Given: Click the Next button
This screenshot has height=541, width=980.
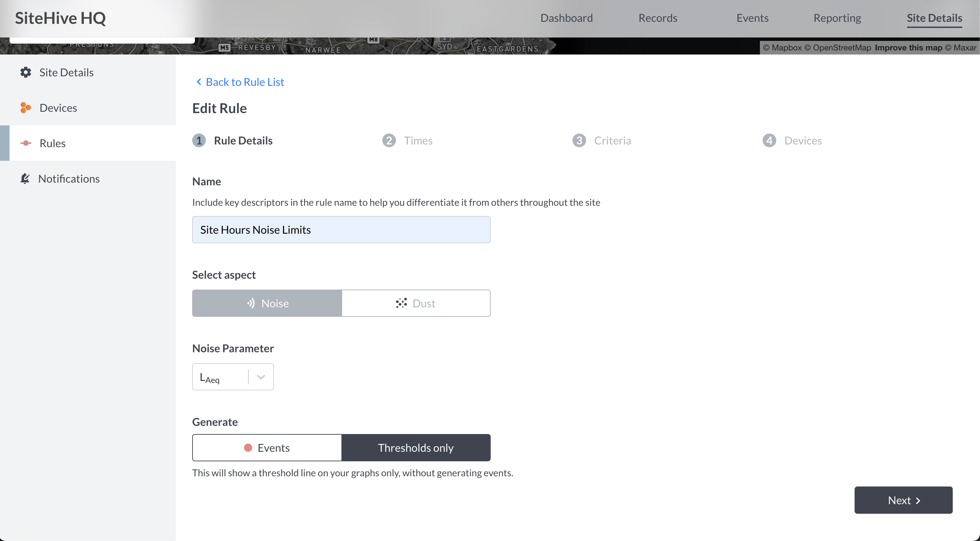Looking at the screenshot, I should 903,500.
